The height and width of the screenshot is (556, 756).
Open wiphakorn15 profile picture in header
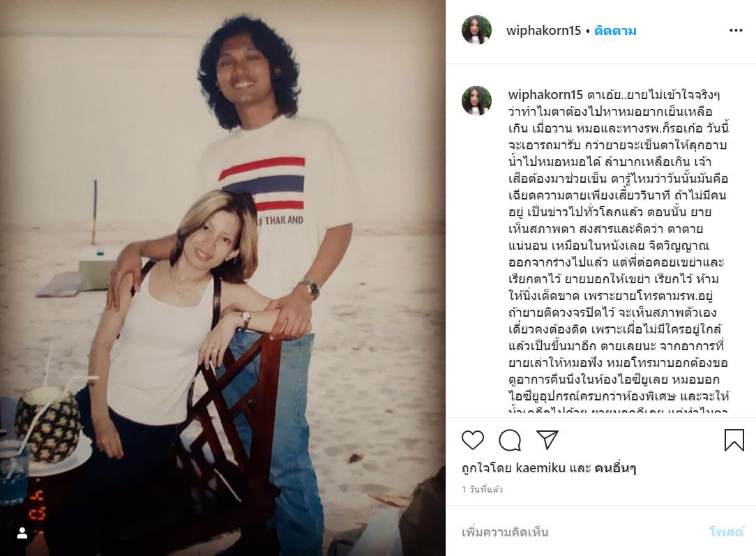pyautogui.click(x=476, y=31)
